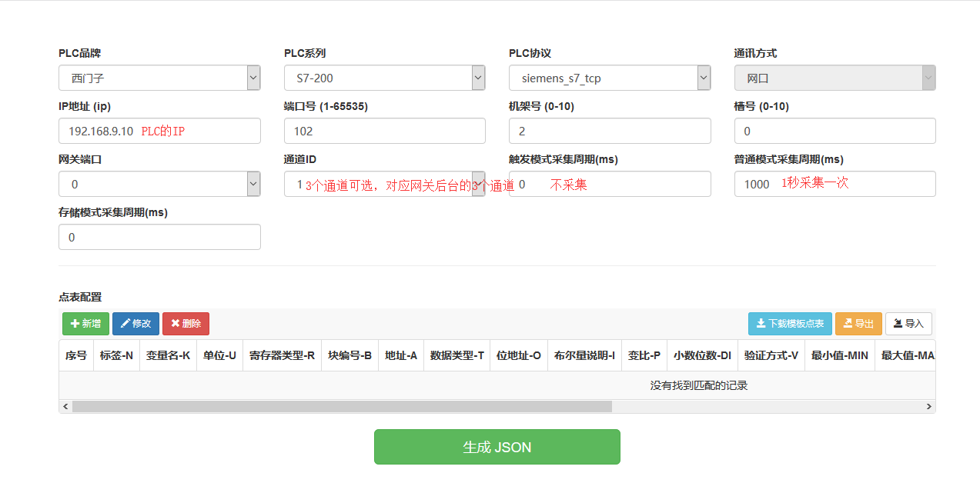Viewport: 980px width, 483px height.
Task: Click the red 删除 delete button
Action: tap(186, 324)
